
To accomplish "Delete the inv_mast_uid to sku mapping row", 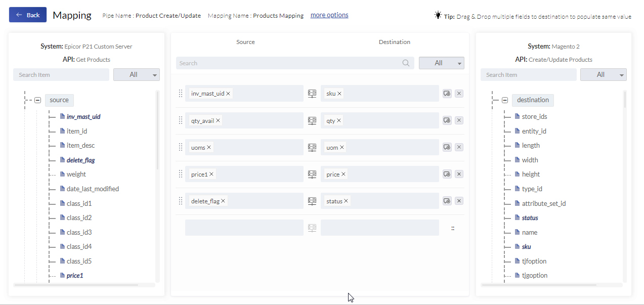I will pyautogui.click(x=459, y=94).
